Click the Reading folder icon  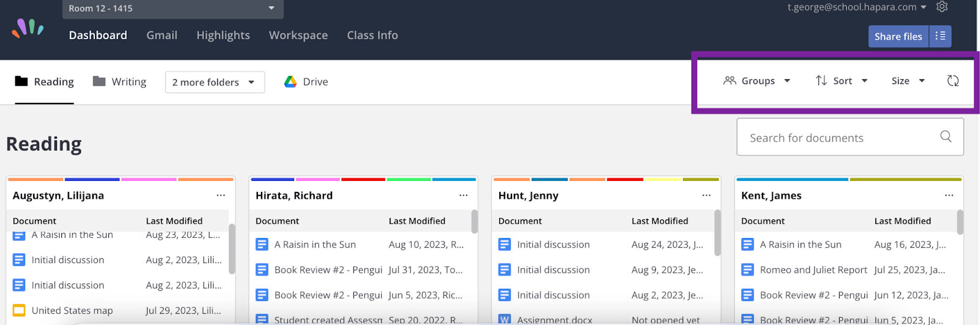tap(21, 81)
